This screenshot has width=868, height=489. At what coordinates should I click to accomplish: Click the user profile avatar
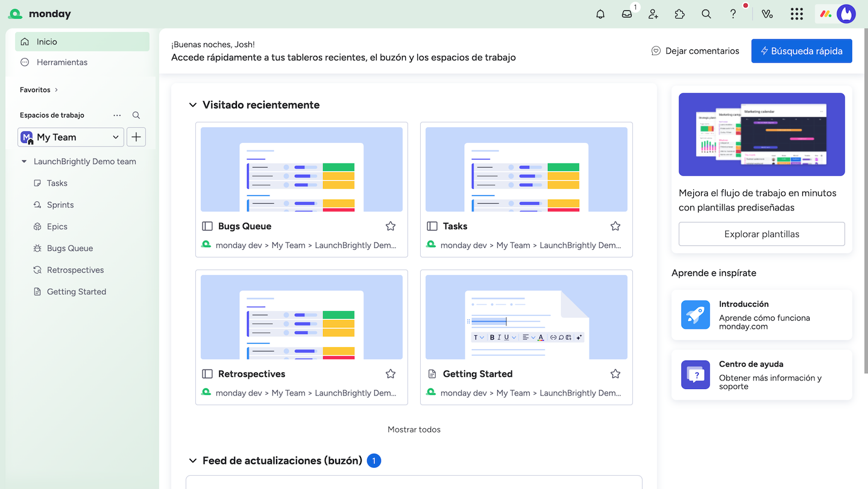[x=846, y=14]
